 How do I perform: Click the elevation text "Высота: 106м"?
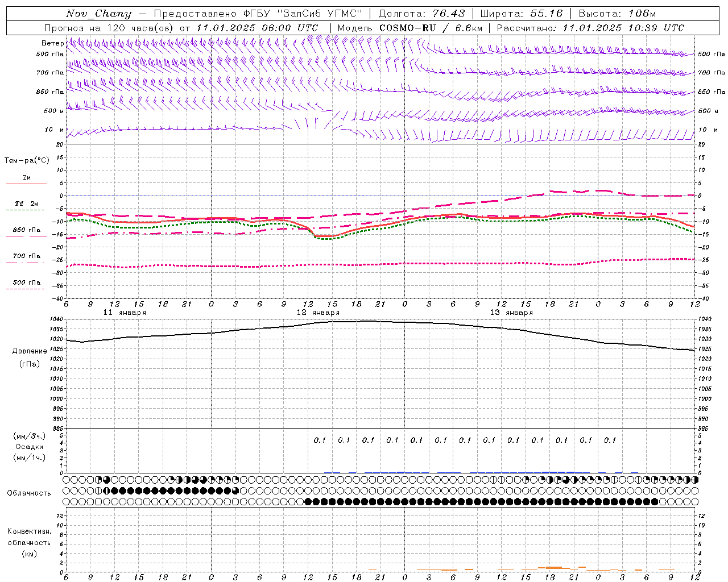tap(617, 14)
